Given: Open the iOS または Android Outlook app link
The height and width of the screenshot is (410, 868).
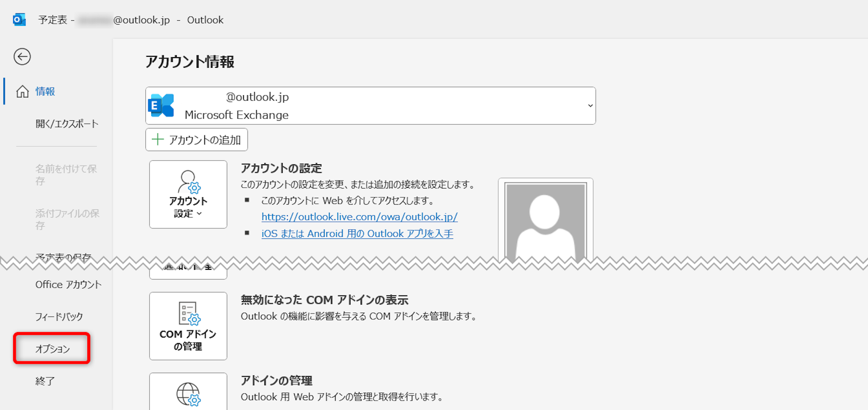Looking at the screenshot, I should [357, 234].
